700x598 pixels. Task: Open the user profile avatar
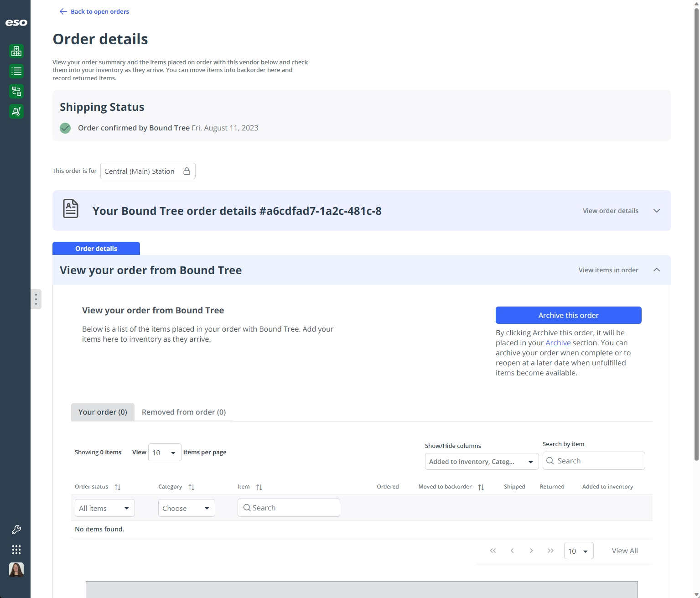[16, 570]
